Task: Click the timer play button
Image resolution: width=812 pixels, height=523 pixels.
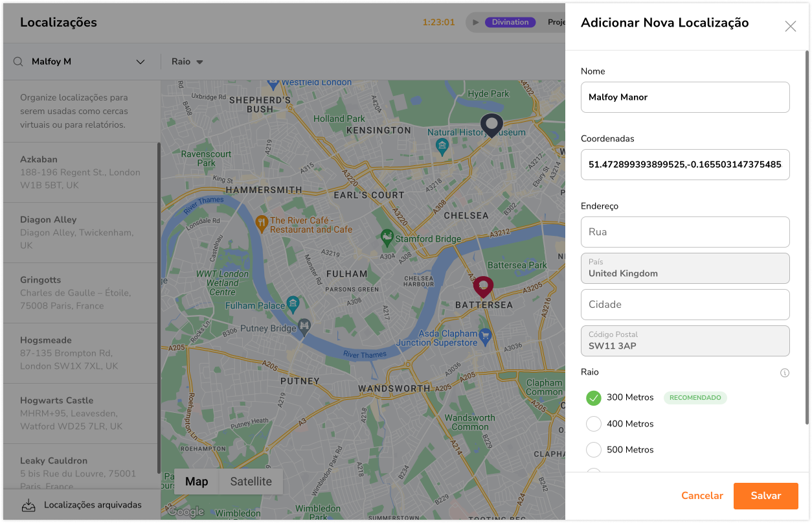Action: pos(476,22)
